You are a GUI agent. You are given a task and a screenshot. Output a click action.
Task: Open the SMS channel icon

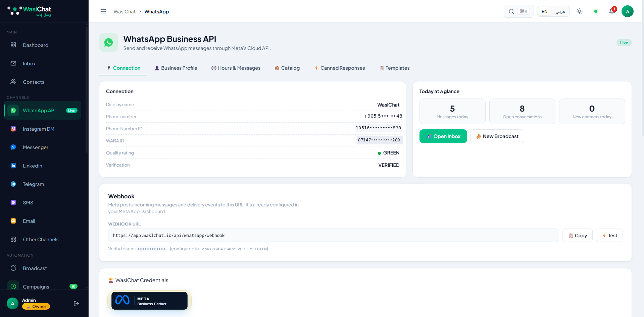(13, 202)
